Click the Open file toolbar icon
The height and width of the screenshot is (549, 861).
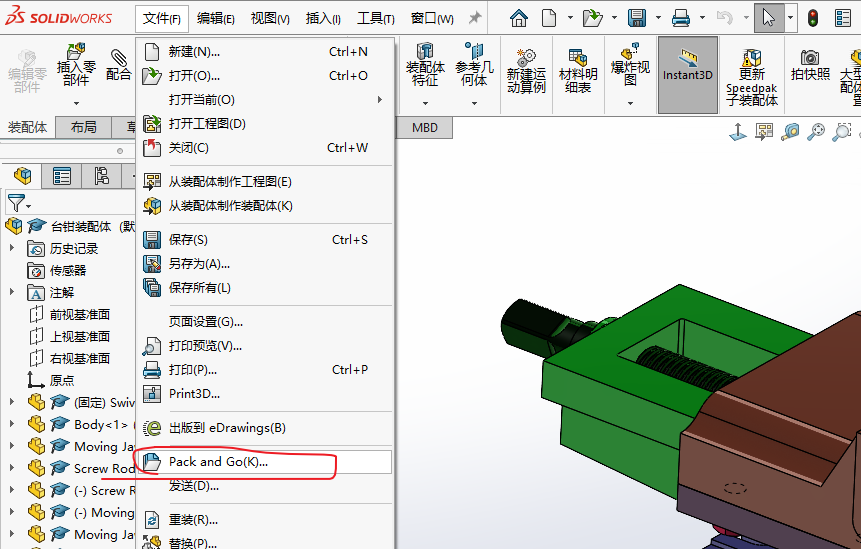(592, 18)
